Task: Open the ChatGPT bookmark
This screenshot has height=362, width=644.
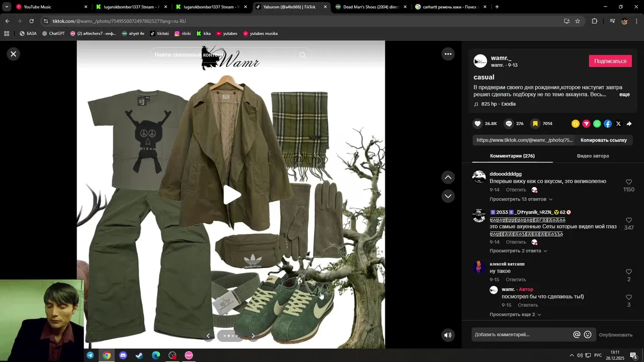Action: 53,34
